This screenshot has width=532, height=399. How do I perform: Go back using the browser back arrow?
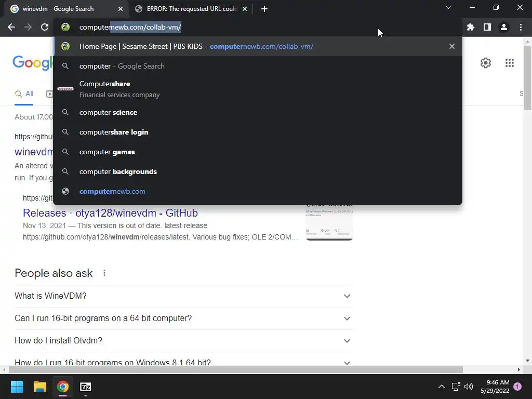click(x=11, y=27)
